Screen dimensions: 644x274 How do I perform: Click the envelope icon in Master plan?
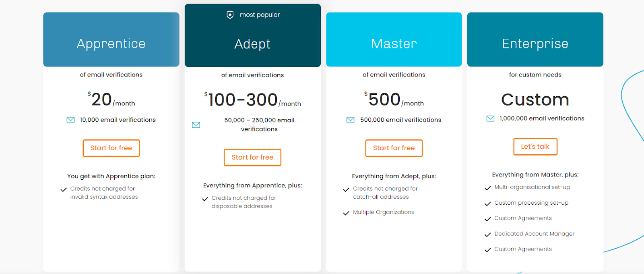click(x=351, y=120)
